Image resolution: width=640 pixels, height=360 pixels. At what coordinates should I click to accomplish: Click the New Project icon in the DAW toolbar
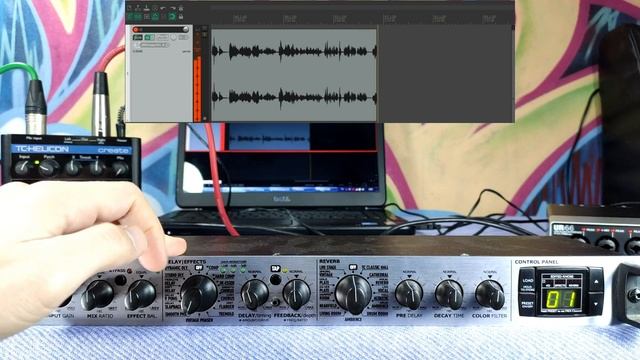129,8
